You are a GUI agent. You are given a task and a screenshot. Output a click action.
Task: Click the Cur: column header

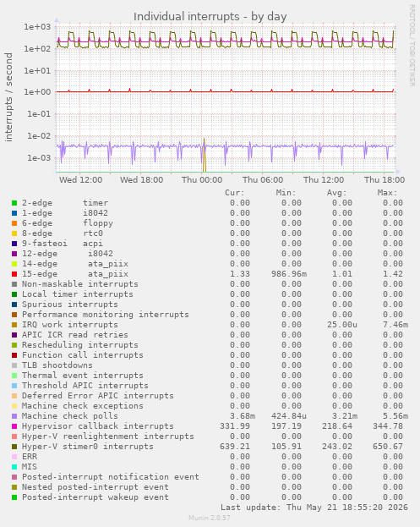[x=235, y=193]
